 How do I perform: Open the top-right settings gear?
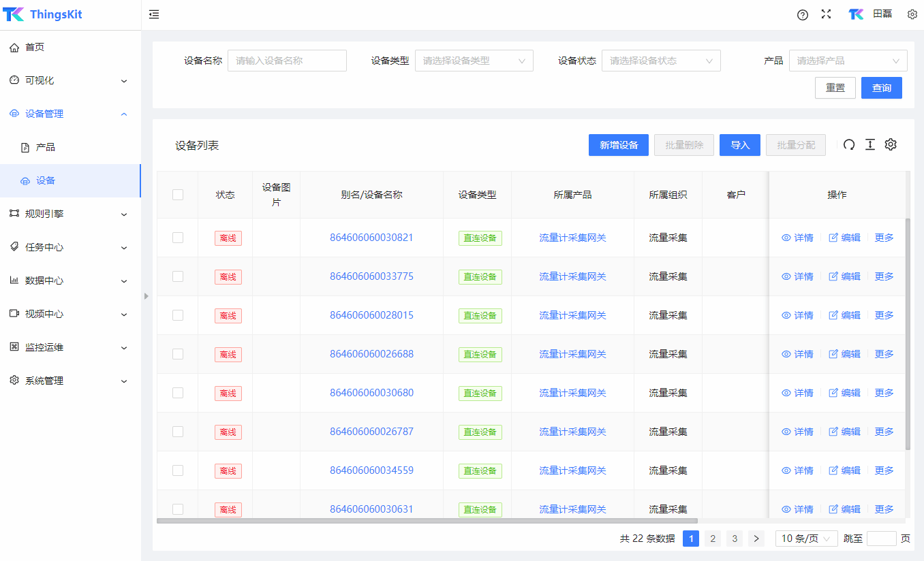pyautogui.click(x=912, y=14)
